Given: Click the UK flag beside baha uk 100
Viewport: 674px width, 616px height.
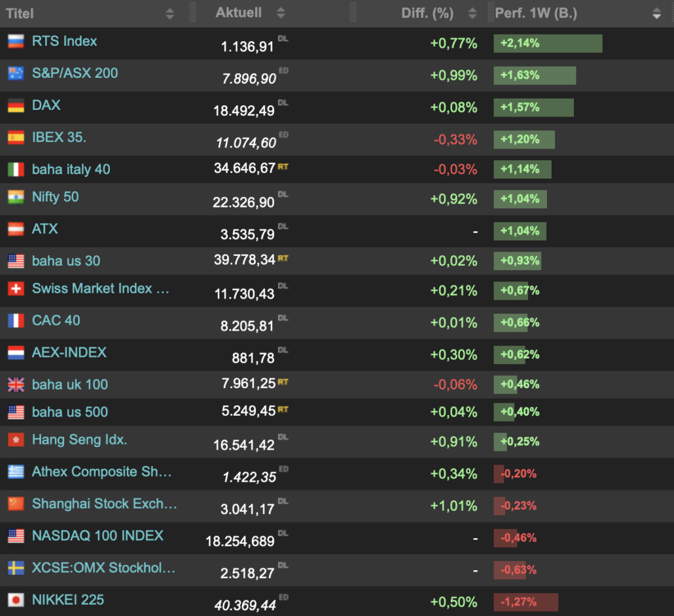Looking at the screenshot, I should click(x=16, y=385).
